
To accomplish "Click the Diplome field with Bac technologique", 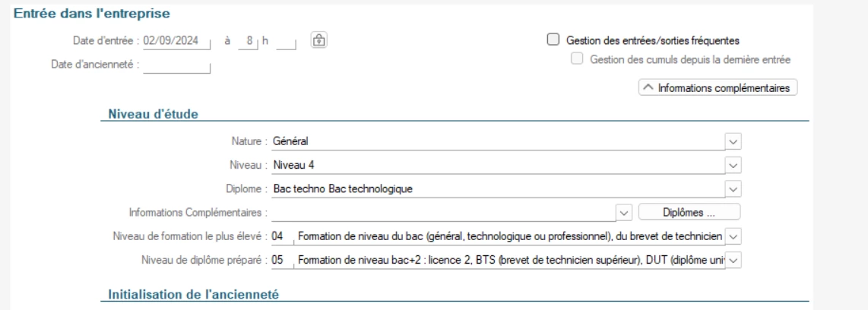I will pyautogui.click(x=494, y=188).
